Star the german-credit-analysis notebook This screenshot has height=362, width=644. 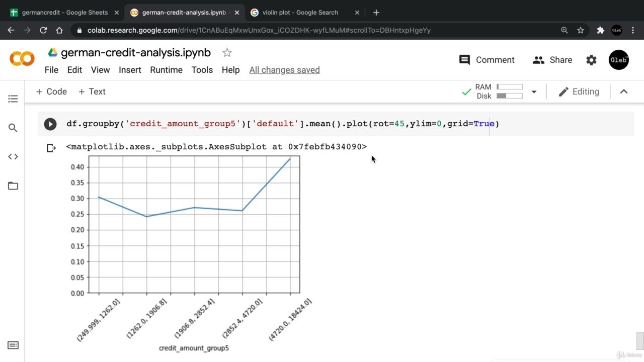pyautogui.click(x=227, y=53)
